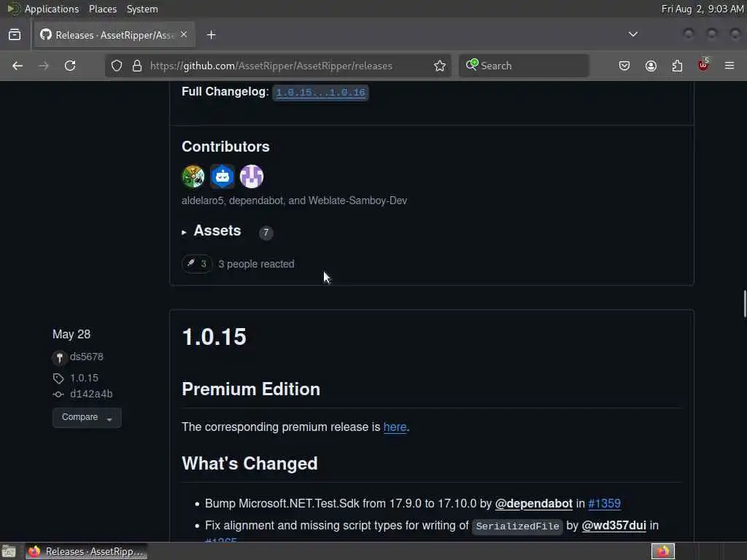Click the Firefox workspace switcher icon

coord(662,551)
